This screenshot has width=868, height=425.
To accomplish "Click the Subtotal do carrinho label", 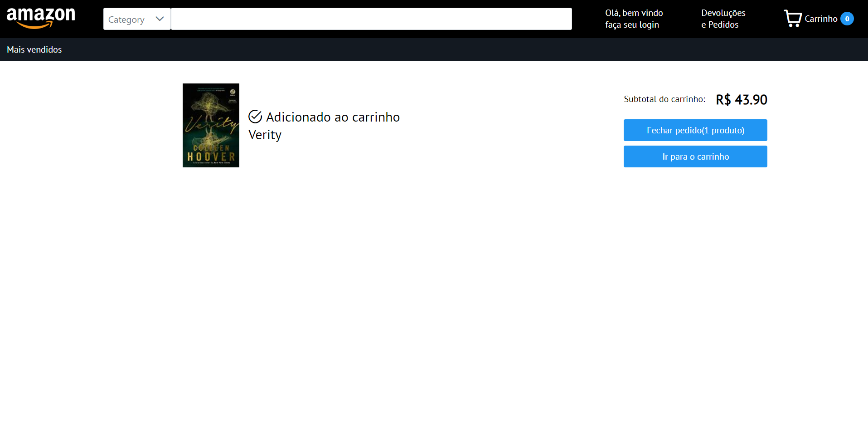I will point(664,99).
